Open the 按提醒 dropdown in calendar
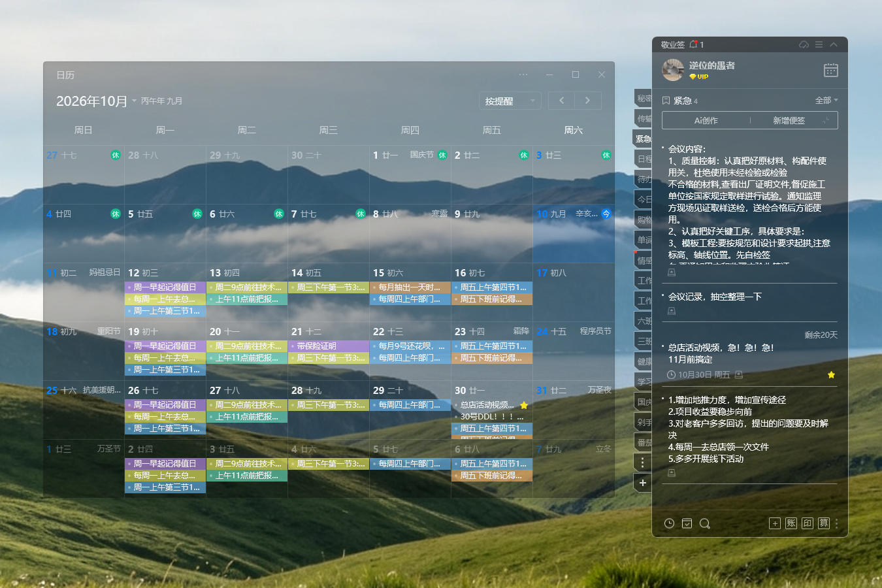This screenshot has height=588, width=882. 510,101
